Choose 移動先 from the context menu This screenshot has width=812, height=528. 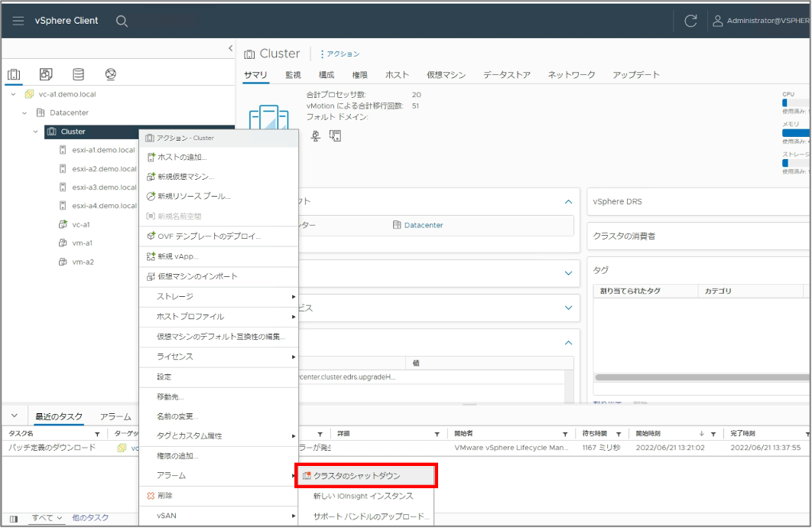pos(219,397)
